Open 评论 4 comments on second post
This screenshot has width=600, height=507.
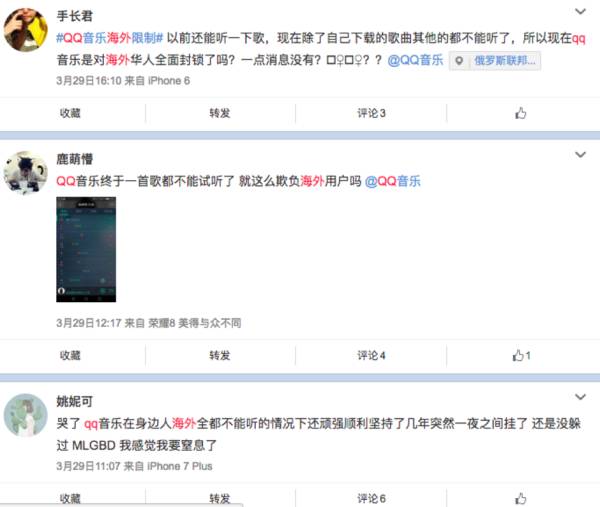click(x=371, y=355)
